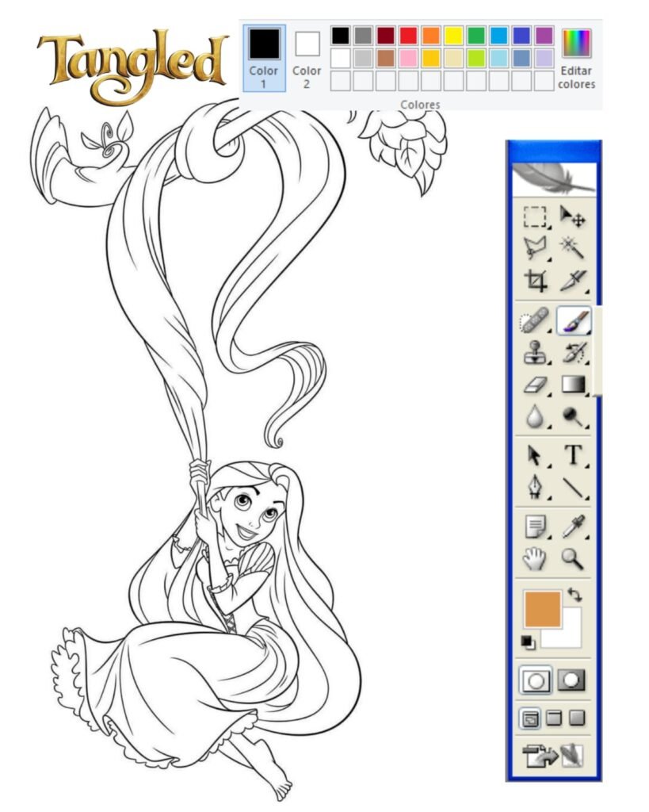Select the light gray swatch
649x812 pixels.
(363, 58)
